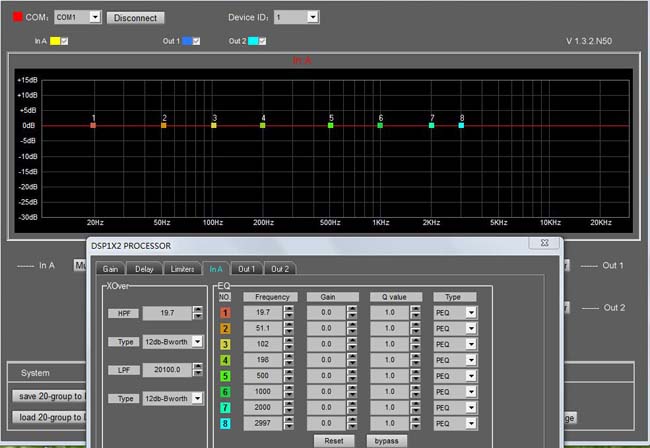The image size is (650, 448).
Task: Toggle the Out 2 curve checkbox
Action: 262,41
